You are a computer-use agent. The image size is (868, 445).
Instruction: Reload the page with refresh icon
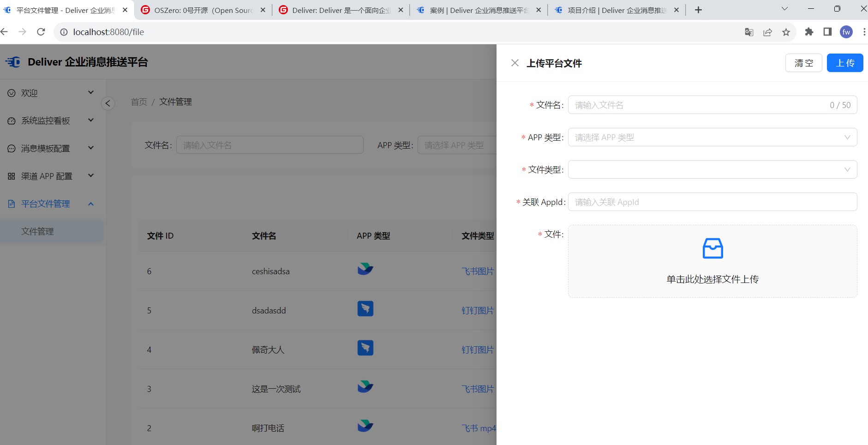tap(41, 31)
